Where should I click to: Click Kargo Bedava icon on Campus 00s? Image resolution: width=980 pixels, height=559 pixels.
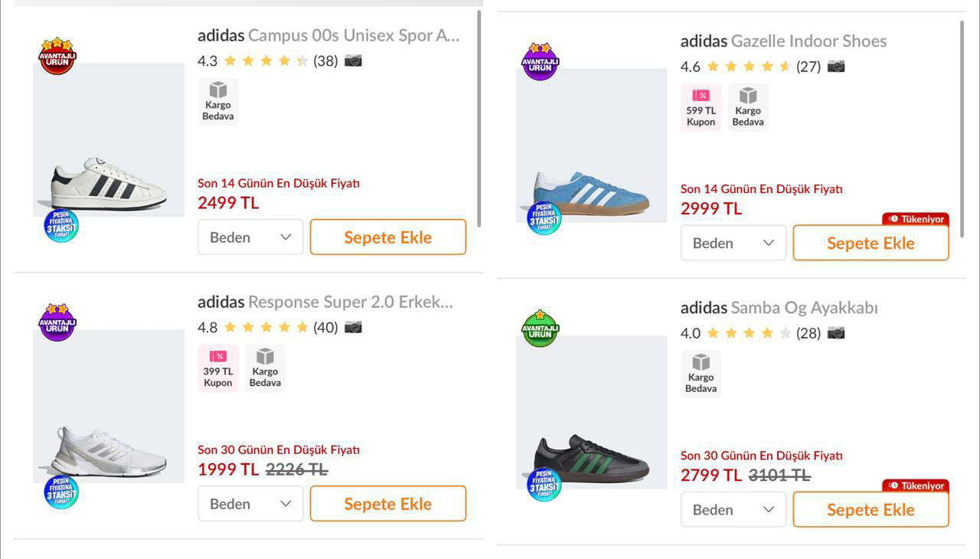[x=218, y=102]
